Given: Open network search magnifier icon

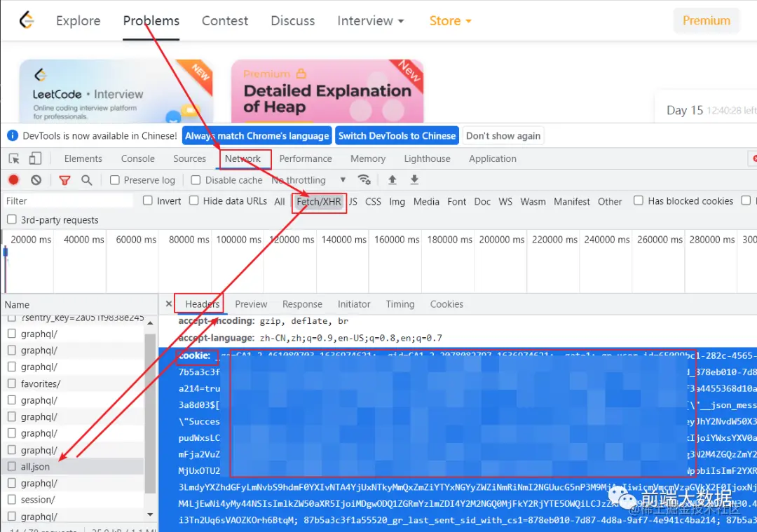Looking at the screenshot, I should point(86,180).
